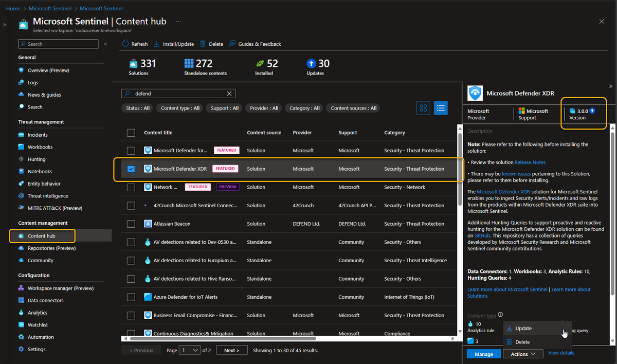Open the Analytics flask icon
Screen dimensions: 617x364
tap(21, 313)
